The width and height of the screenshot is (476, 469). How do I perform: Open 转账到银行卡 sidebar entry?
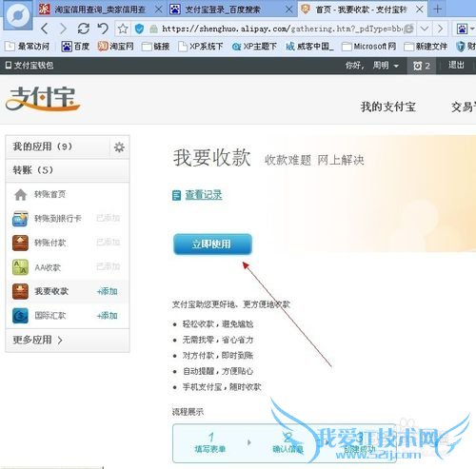pyautogui.click(x=58, y=219)
